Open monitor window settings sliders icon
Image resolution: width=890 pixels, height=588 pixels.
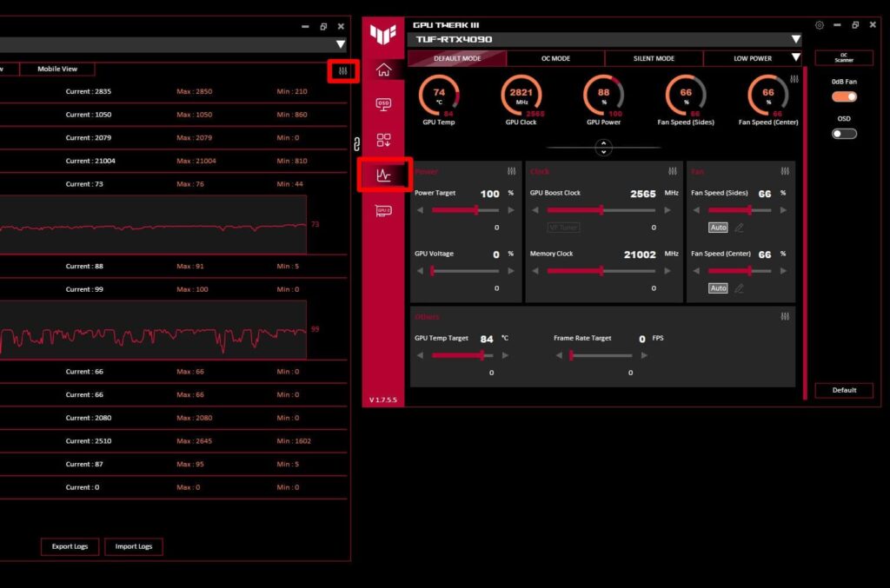(x=342, y=71)
